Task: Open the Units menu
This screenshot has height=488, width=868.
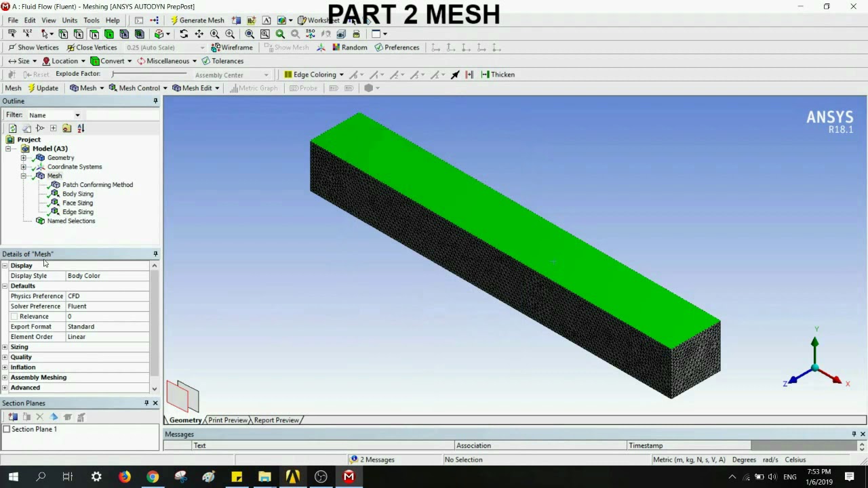Action: (x=69, y=20)
